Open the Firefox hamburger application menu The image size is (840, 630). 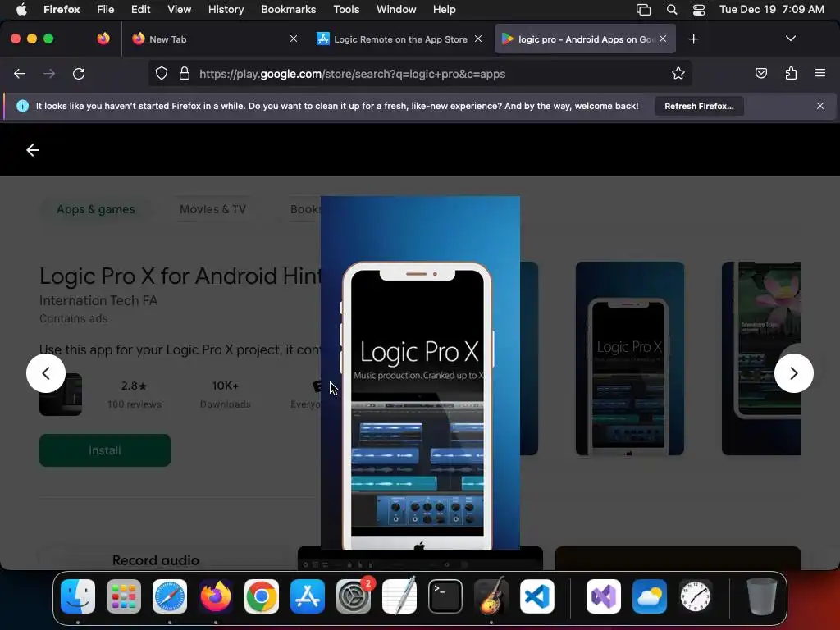(x=820, y=73)
